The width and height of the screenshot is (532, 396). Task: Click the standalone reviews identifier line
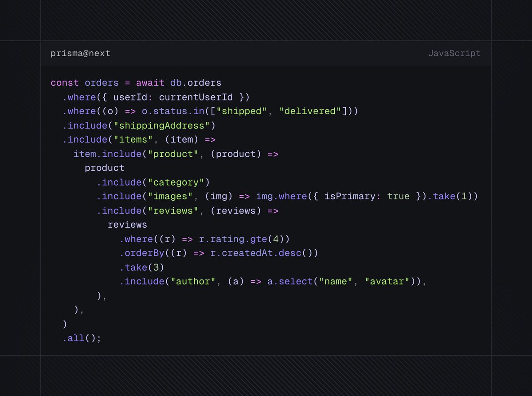coord(127,225)
